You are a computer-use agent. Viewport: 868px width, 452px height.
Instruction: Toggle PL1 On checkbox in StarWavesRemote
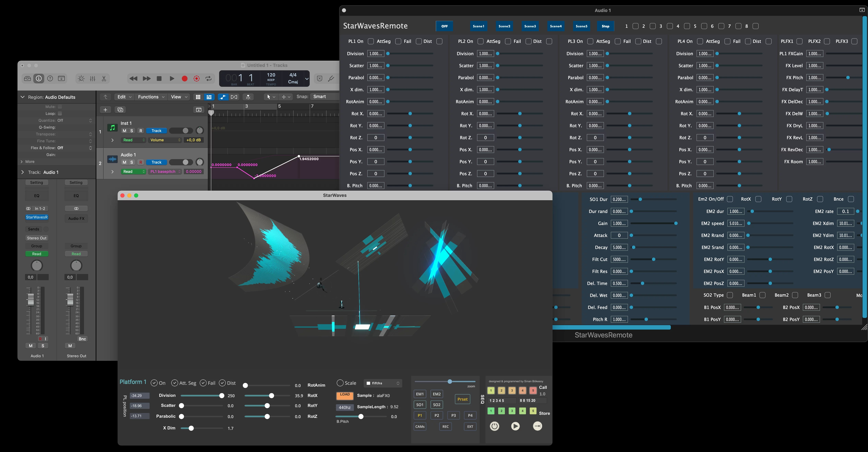371,41
